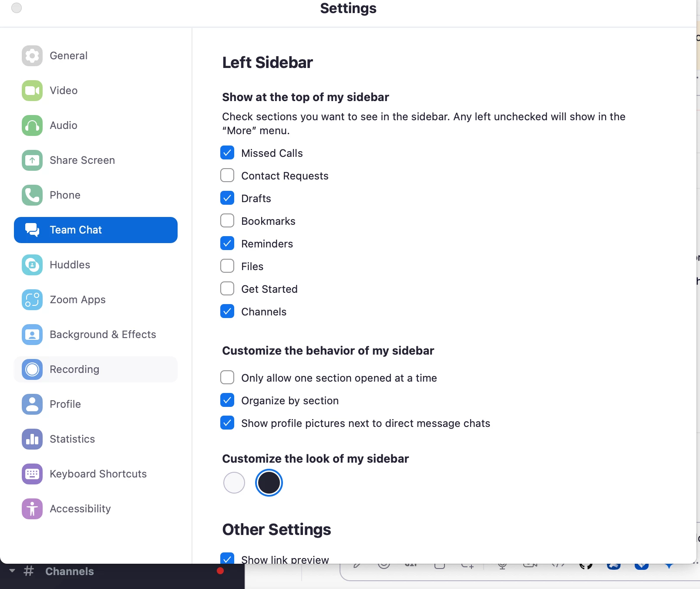Click the 'Other Settings' heading
Image resolution: width=700 pixels, height=589 pixels.
(276, 529)
